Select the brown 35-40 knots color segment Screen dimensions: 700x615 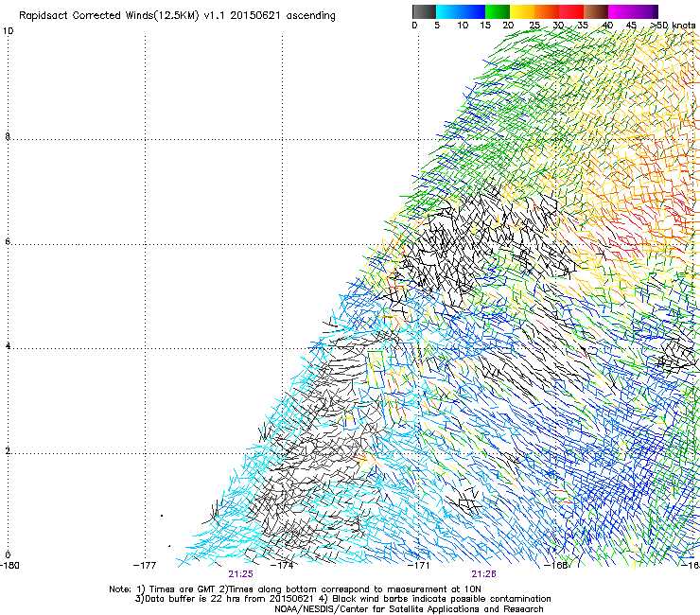coord(596,11)
